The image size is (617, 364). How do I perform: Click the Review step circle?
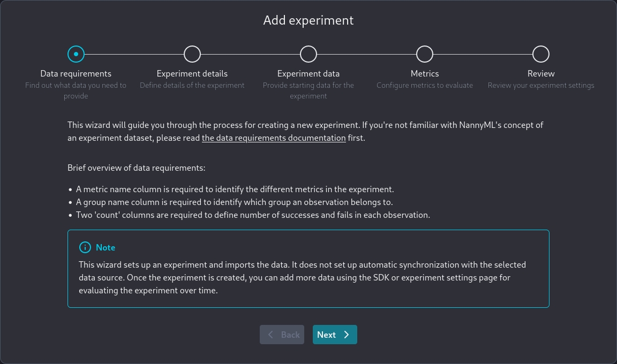[541, 54]
